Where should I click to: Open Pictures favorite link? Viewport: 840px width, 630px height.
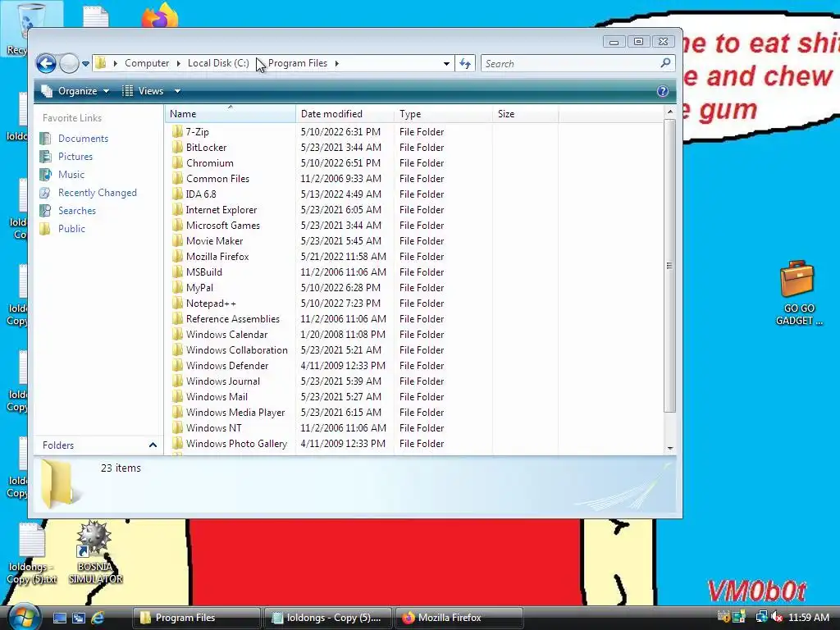75,157
